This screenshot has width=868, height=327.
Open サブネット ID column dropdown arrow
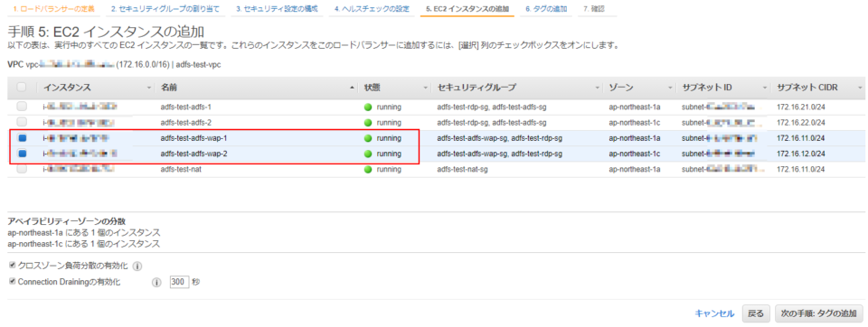click(765, 88)
